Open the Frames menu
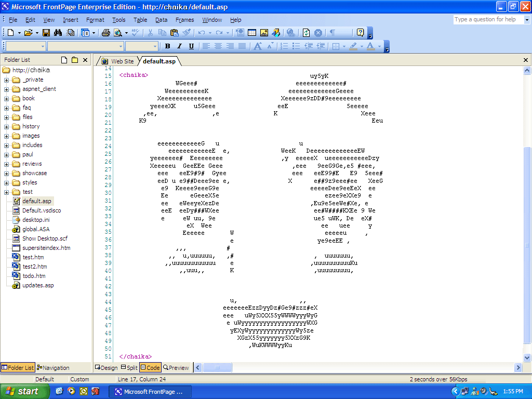This screenshot has height=399, width=532. pyautogui.click(x=184, y=20)
